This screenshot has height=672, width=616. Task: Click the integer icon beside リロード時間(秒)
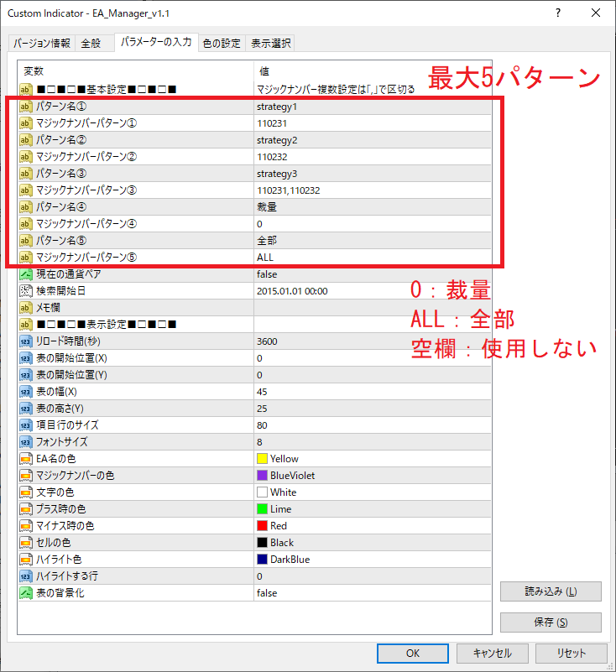[x=26, y=341]
